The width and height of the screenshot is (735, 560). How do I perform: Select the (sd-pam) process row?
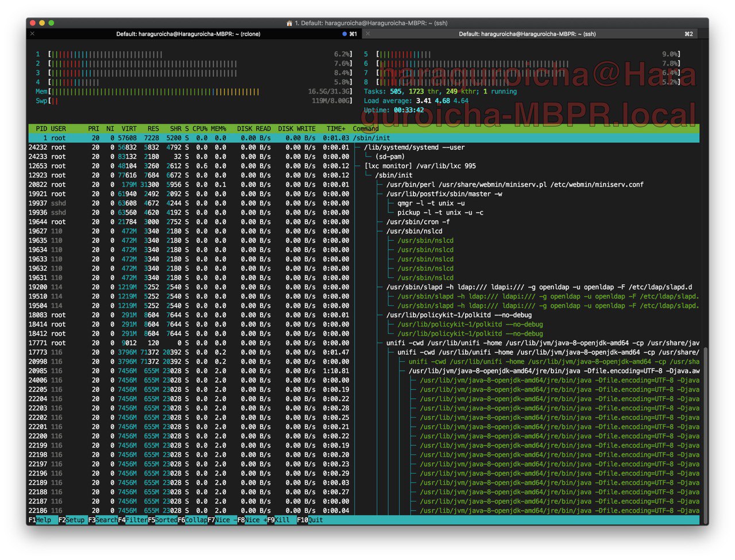click(363, 157)
